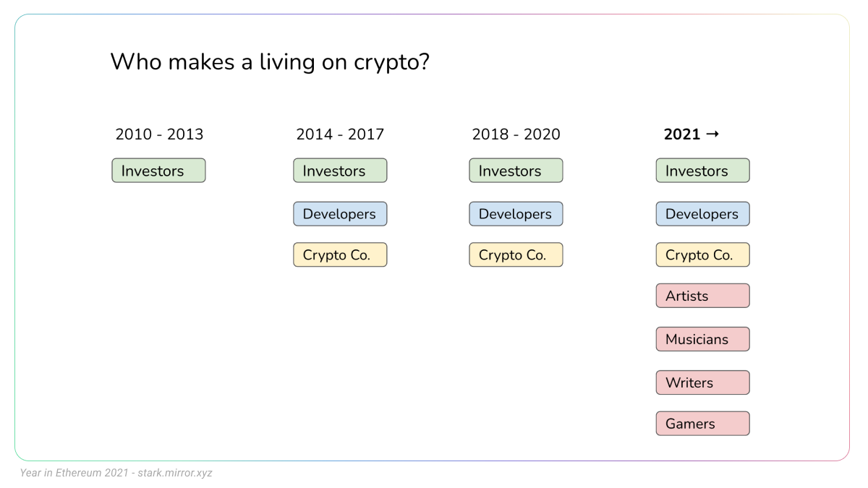The height and width of the screenshot is (488, 868).
Task: Click Crypto Co. box under 2018 - 2020
Action: click(x=516, y=254)
